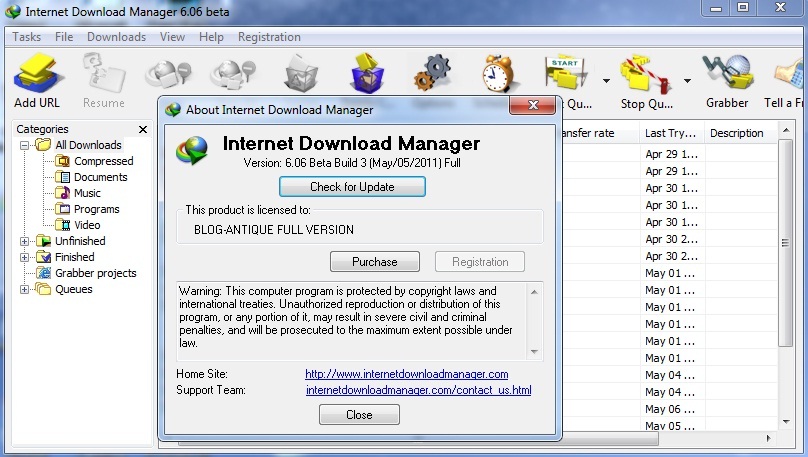Click the Description column header
This screenshot has height=457, width=808.
coord(740,133)
